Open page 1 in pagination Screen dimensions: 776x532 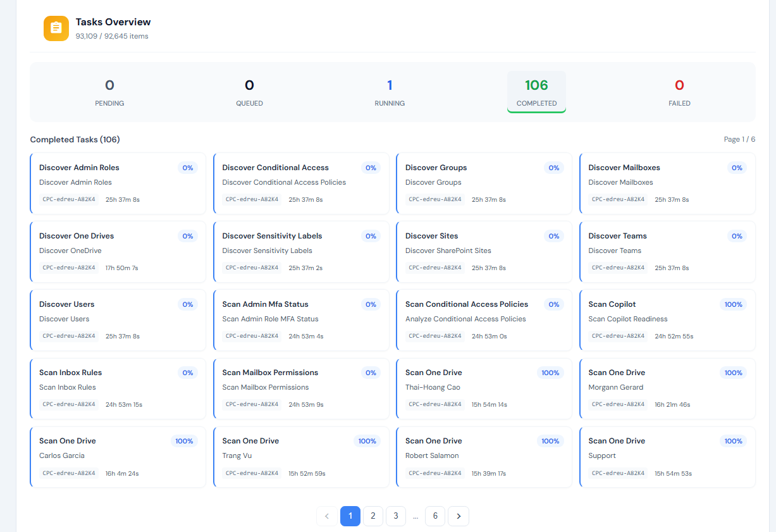pos(350,516)
